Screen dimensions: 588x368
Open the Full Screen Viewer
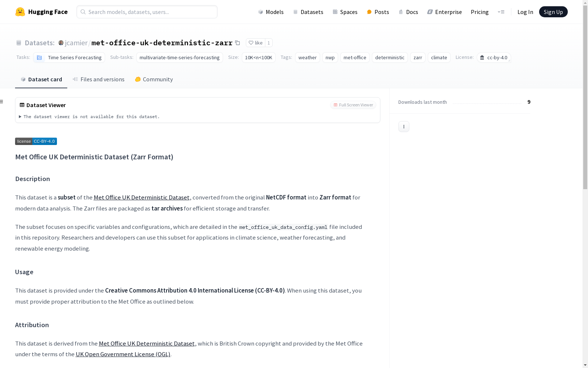pyautogui.click(x=353, y=105)
